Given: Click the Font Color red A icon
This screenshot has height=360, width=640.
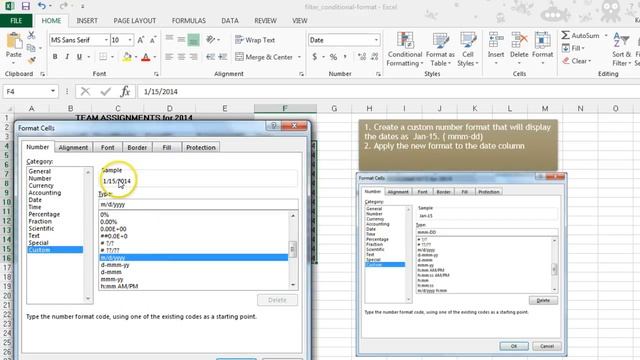Looking at the screenshot, I should pos(145,57).
